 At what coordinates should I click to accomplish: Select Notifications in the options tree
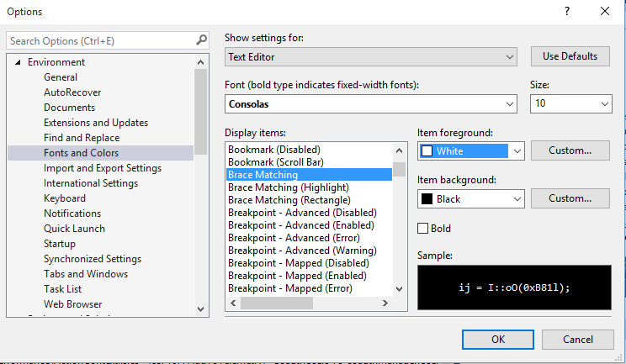(72, 214)
